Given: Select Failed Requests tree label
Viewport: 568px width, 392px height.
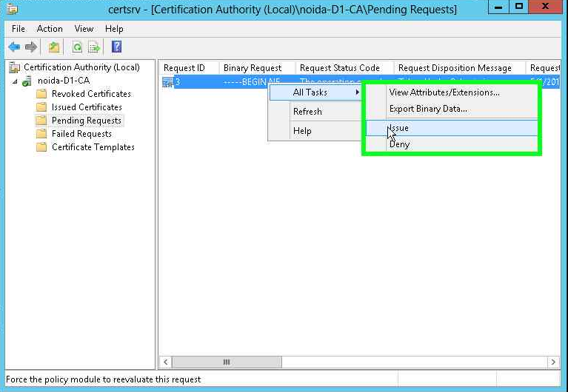Looking at the screenshot, I should (x=81, y=134).
